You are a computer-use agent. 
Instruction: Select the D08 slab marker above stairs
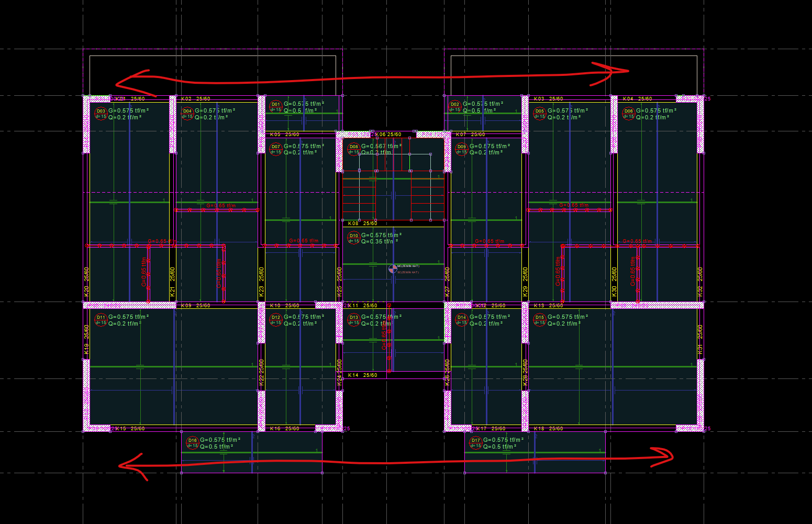(354, 149)
